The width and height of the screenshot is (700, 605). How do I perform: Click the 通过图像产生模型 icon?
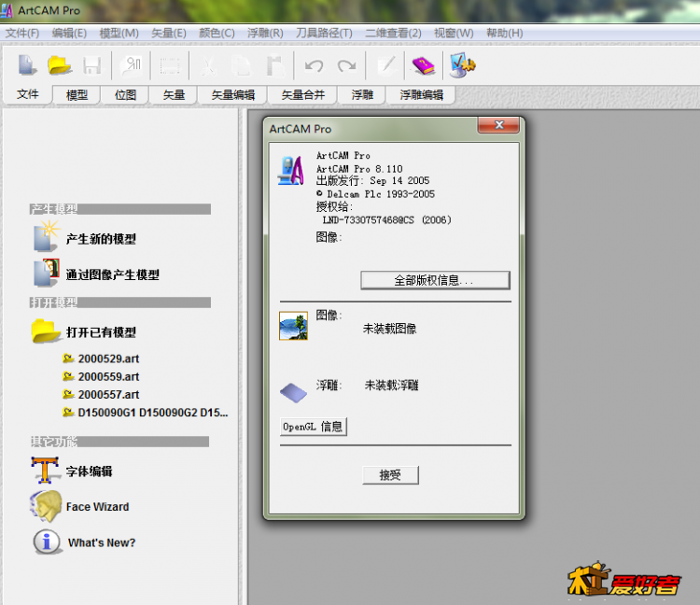[x=47, y=273]
